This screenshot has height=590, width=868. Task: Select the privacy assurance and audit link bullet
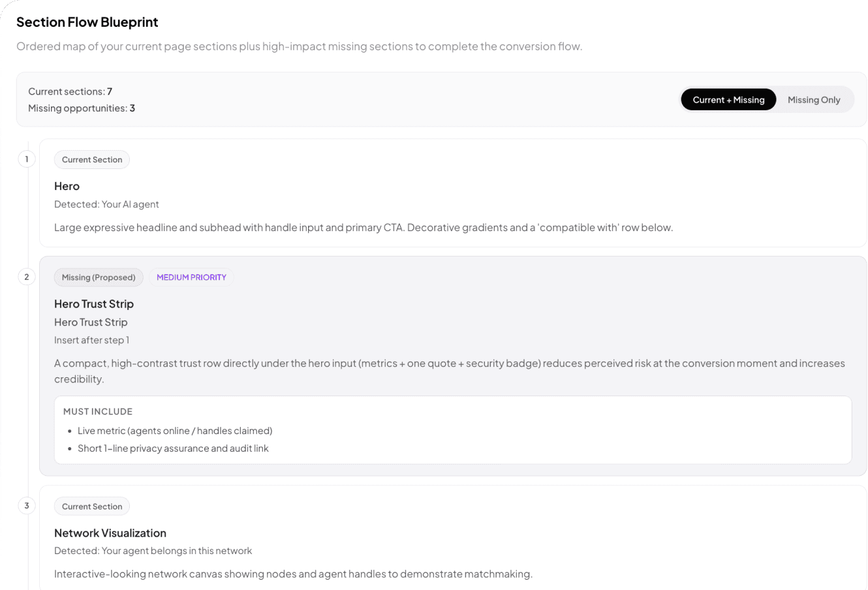click(173, 448)
